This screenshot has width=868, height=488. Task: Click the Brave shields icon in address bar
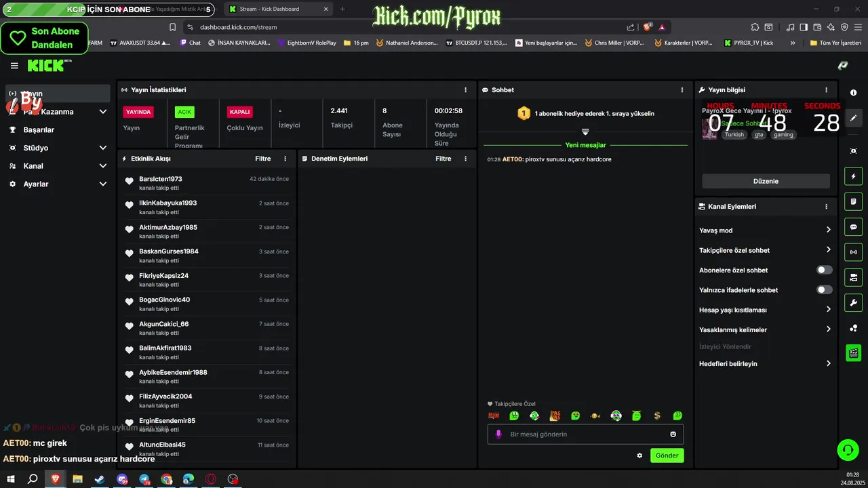tap(648, 27)
